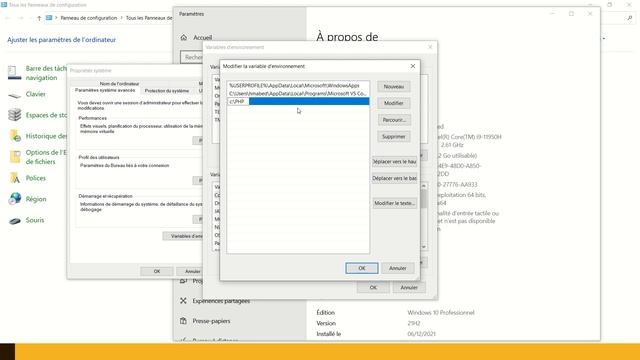Open the Nom de l'ordinateur tab

tap(119, 84)
